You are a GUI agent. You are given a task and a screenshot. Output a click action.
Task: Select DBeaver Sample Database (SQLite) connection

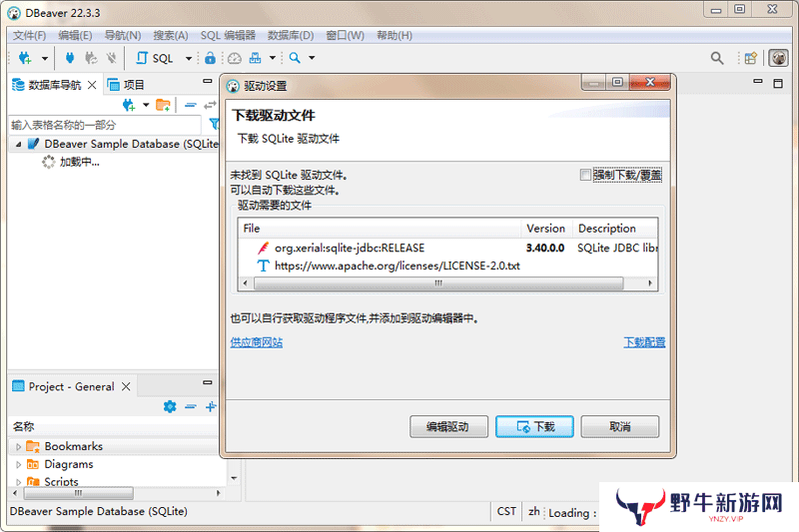click(123, 144)
